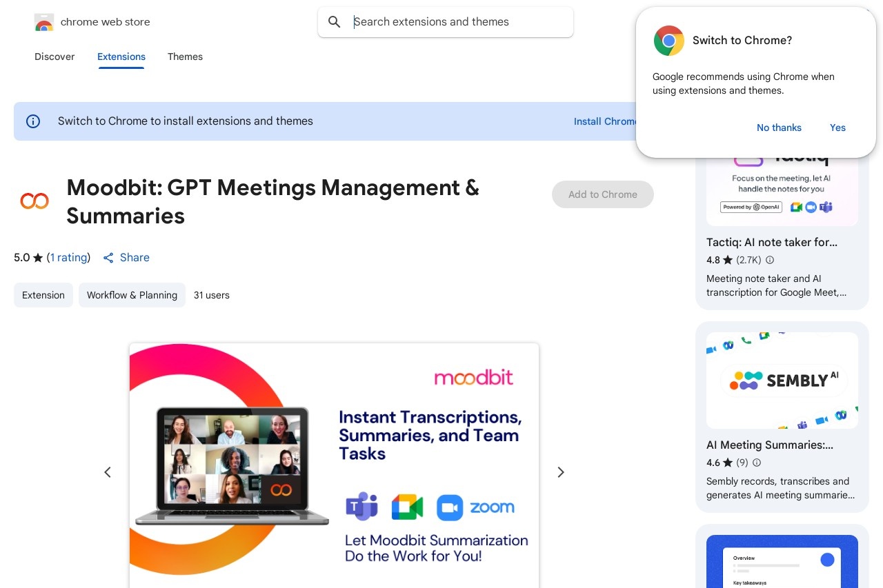Click Moodbit: GPT Meetings Management heading
This screenshot has width=883, height=588.
272,201
